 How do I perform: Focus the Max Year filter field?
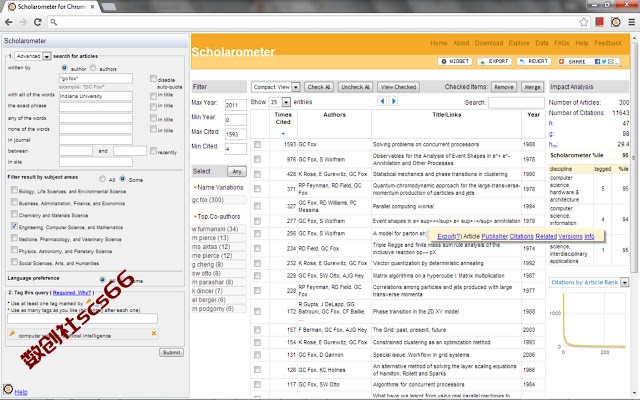(x=236, y=105)
